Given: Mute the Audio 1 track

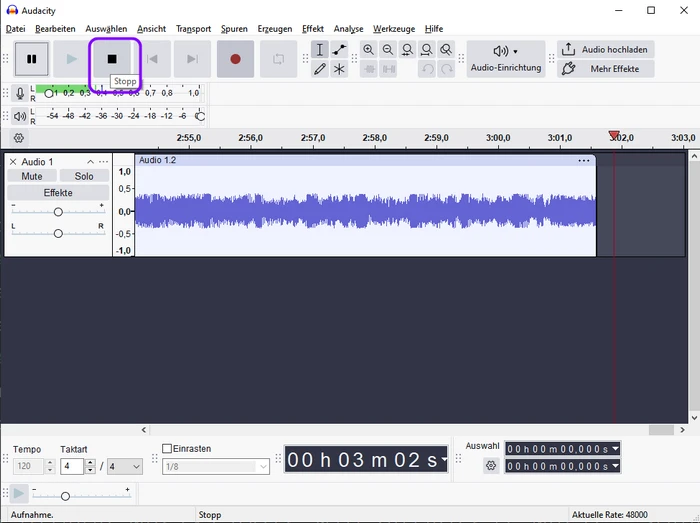Looking at the screenshot, I should [32, 176].
